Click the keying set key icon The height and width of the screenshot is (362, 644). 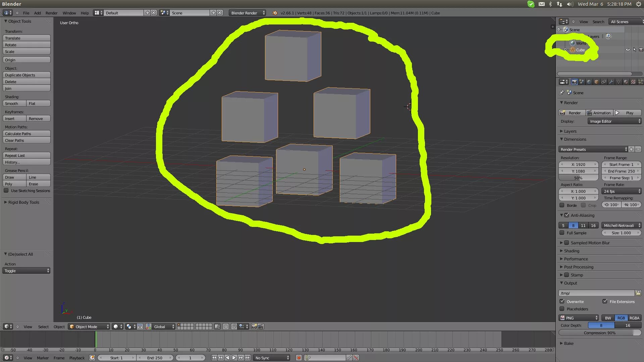[x=308, y=358]
